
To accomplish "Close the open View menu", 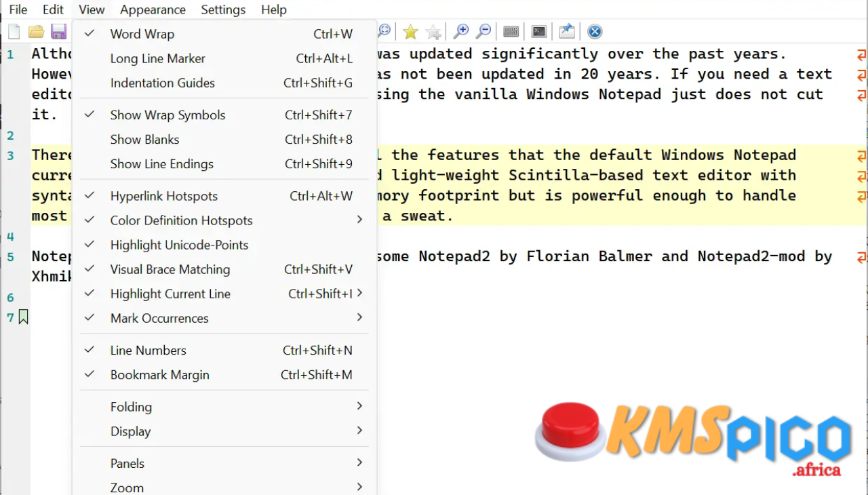I will point(92,9).
